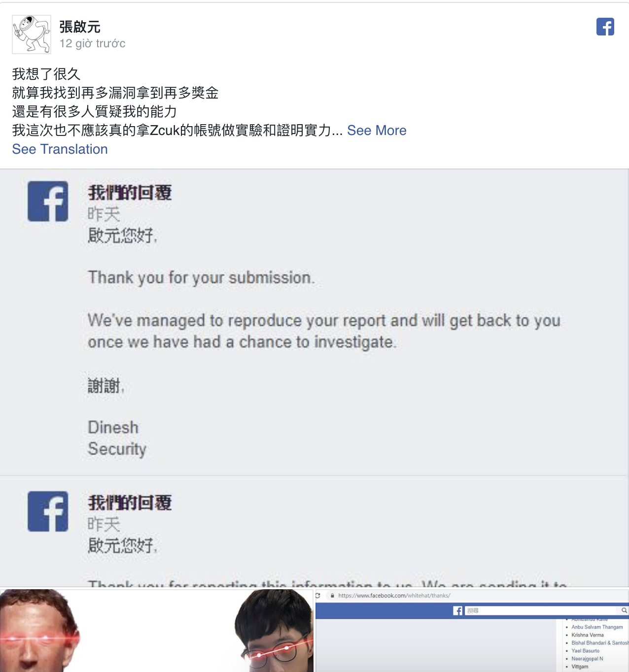This screenshot has width=629, height=672.
Task: Click the small Facebook logo in the blue bar
Action: click(458, 611)
